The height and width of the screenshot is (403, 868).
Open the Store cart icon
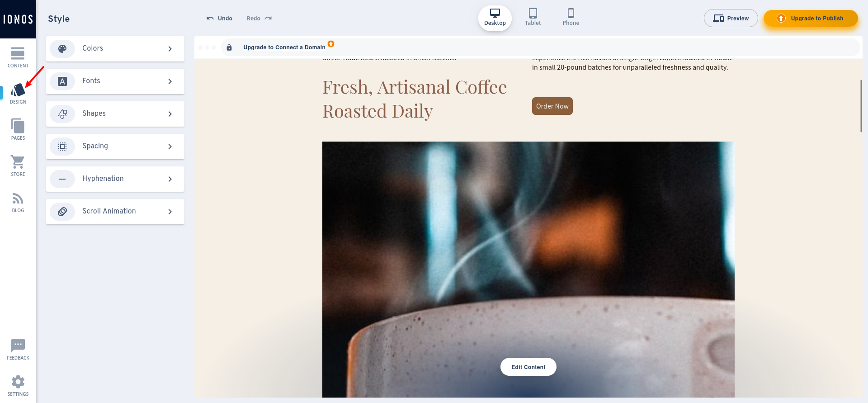(18, 162)
